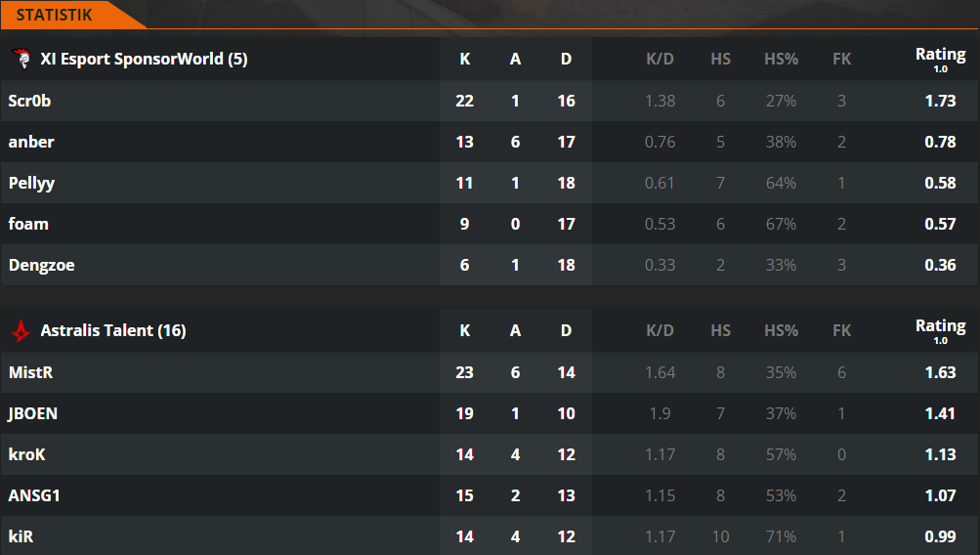The width and height of the screenshot is (980, 555).
Task: Select player foam's row name
Action: 28,224
